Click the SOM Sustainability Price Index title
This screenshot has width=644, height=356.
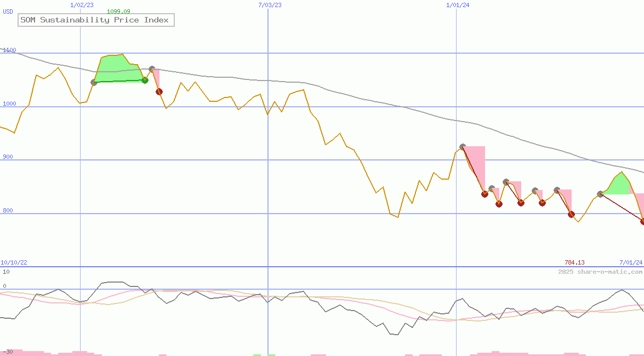pos(94,20)
